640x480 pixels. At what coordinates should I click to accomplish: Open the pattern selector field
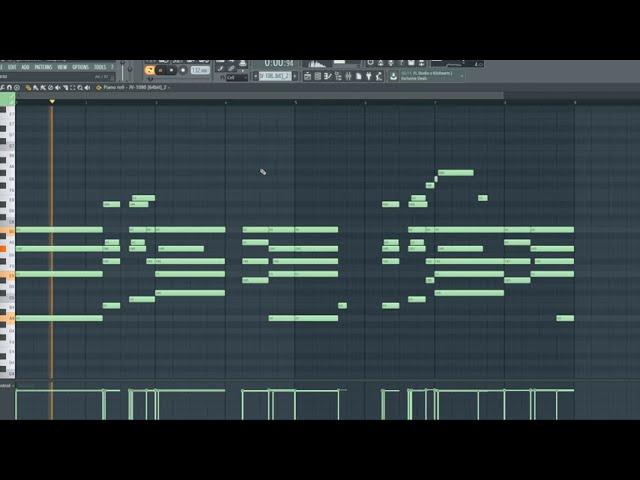[275, 76]
